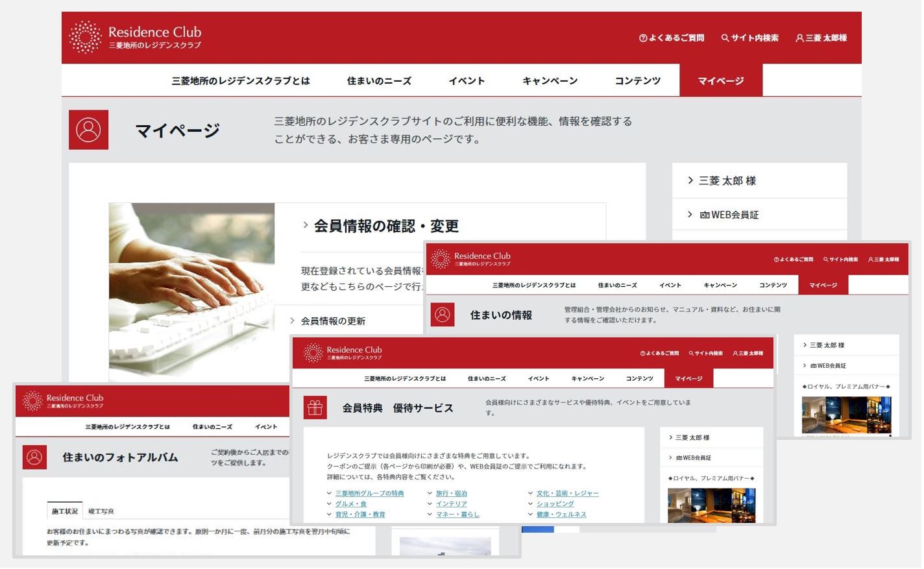Follow the 文化・芸術・レジャー link

pos(567,494)
